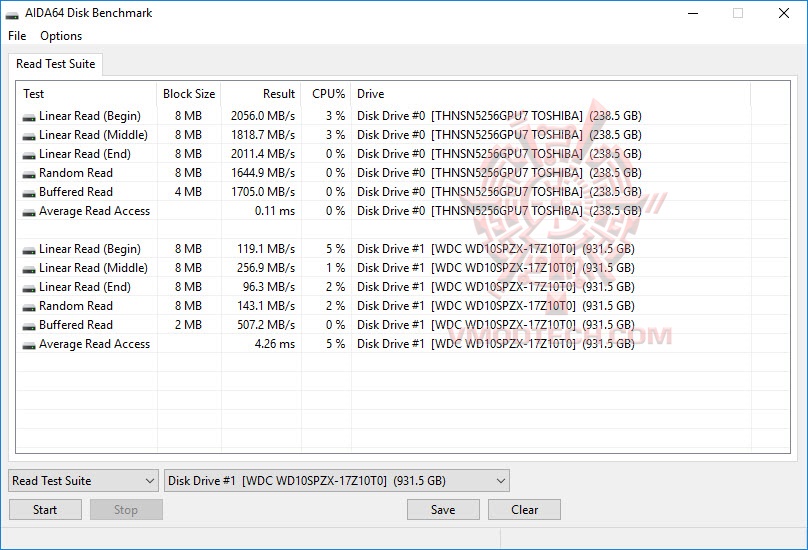The image size is (808, 550).
Task: Select the 507.2 MB/s result value
Action: (266, 325)
